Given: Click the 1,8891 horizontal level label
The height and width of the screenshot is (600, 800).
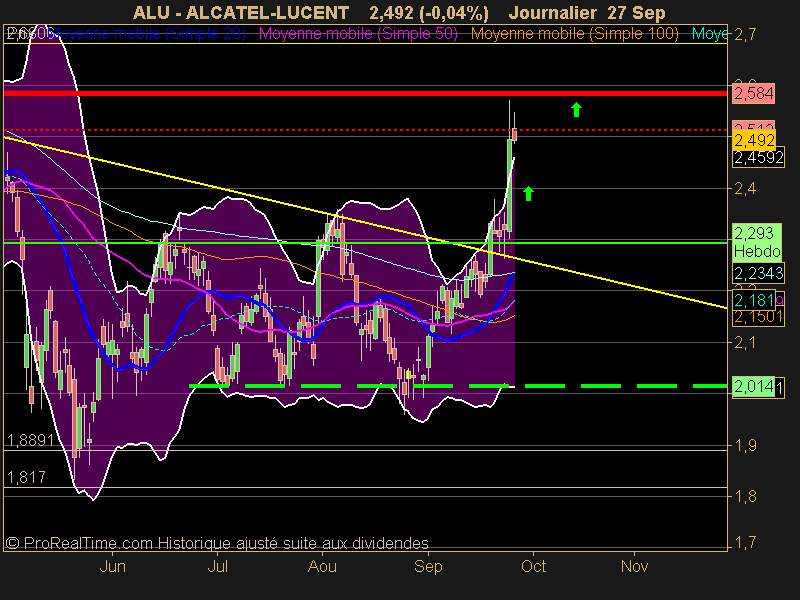Looking at the screenshot, I should 30,440.
